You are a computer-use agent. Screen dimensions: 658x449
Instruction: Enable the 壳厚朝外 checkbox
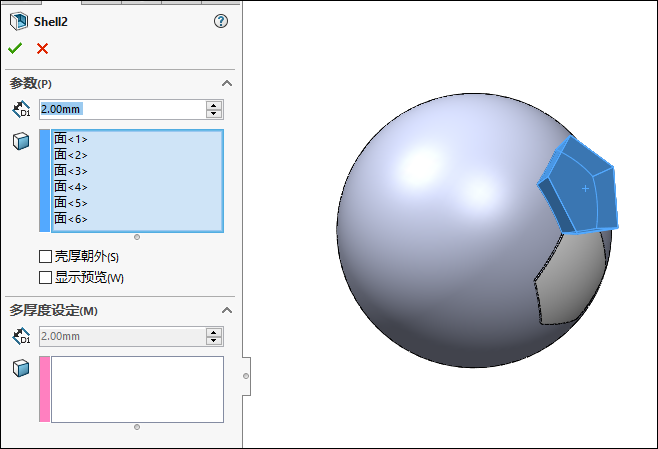[45, 256]
